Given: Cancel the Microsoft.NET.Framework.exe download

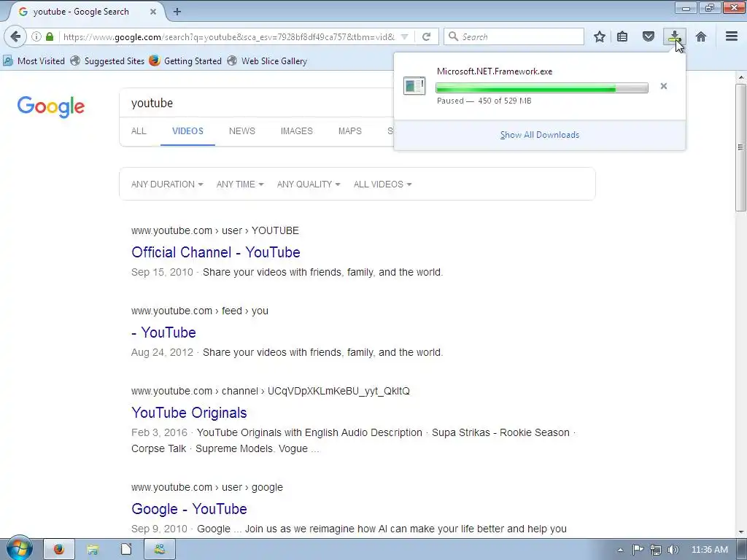Looking at the screenshot, I should pyautogui.click(x=664, y=86).
